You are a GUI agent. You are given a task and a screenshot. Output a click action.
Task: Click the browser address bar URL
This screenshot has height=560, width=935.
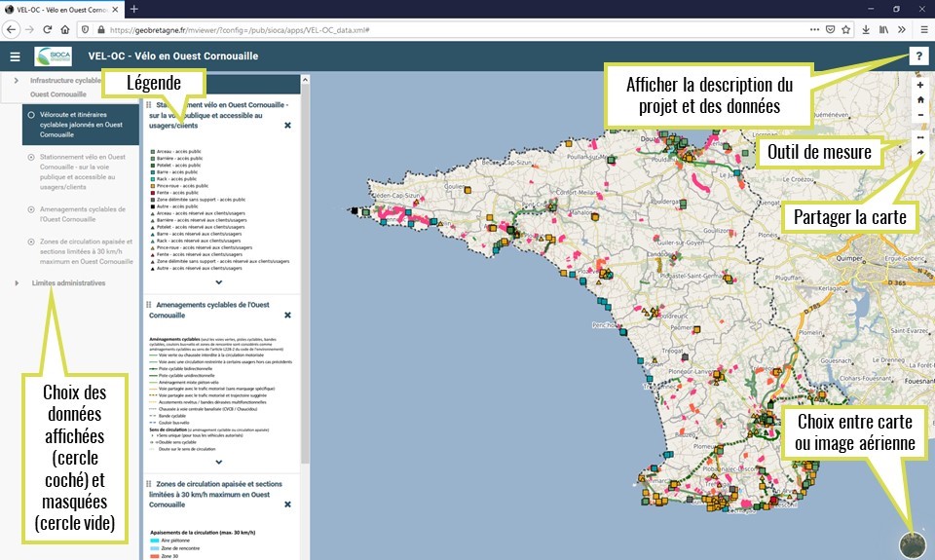(243, 29)
